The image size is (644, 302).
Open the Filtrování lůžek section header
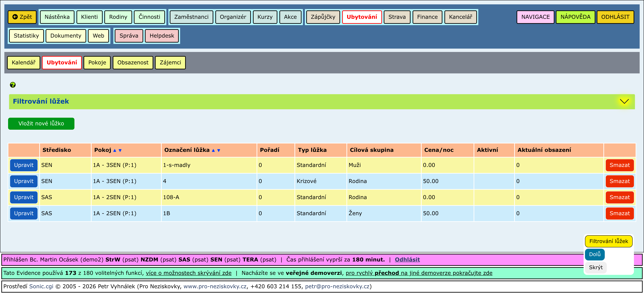tap(41, 101)
